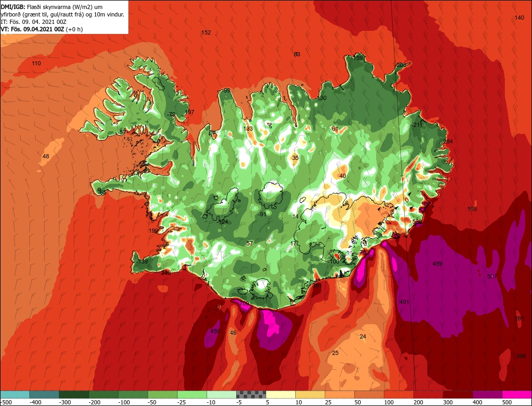
Task: Select legend swatch between 10 and 25
Action: point(310,394)
